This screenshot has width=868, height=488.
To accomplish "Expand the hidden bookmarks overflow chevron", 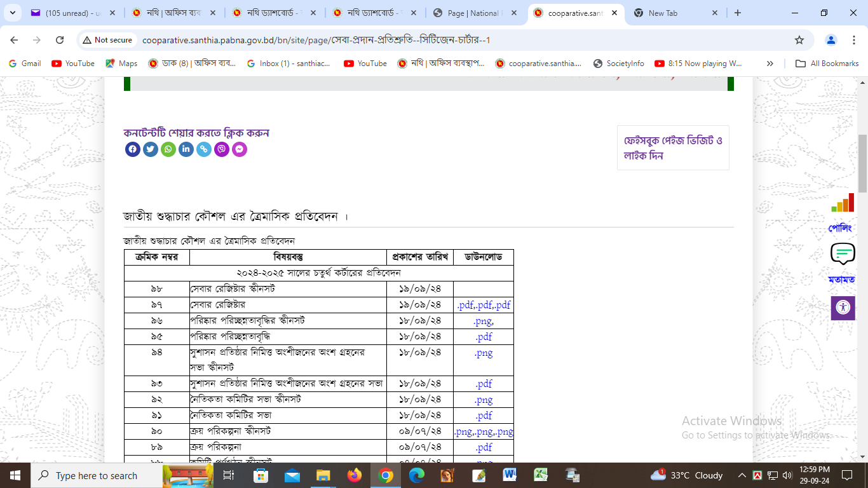I will tap(770, 64).
